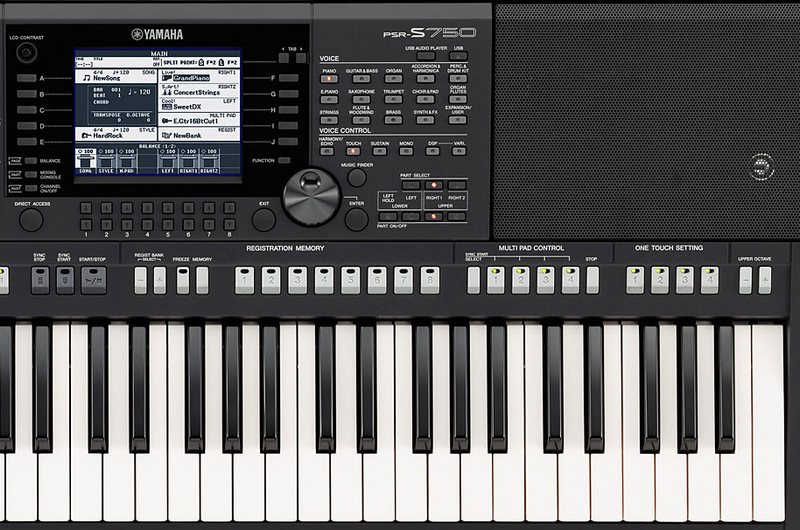Open the Mixing Console button
Viewport: 800px width, 530px height.
click(x=32, y=174)
